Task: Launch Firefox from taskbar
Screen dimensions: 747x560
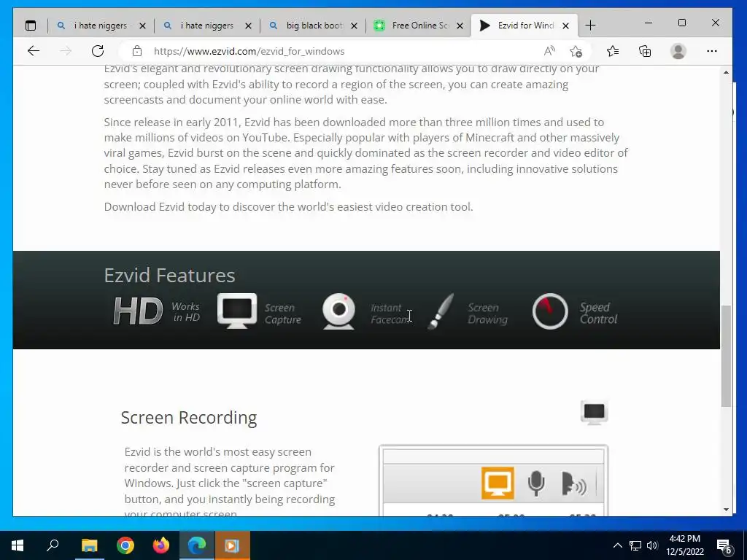Action: (161, 545)
